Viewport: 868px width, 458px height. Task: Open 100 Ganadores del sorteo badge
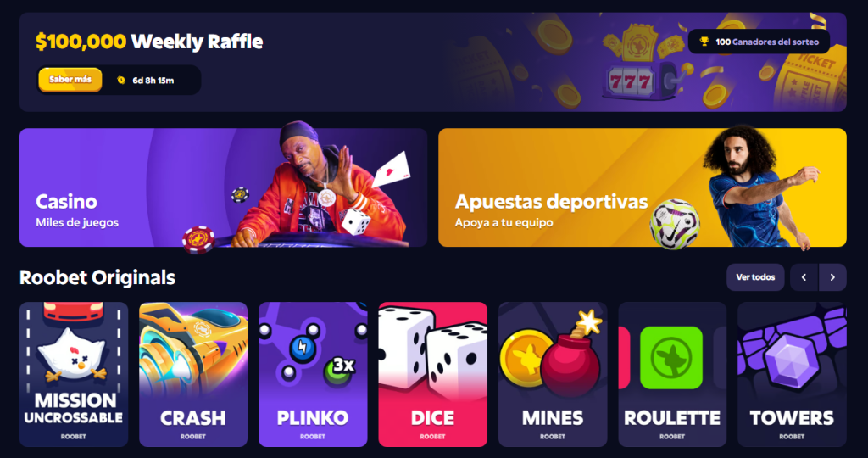(x=759, y=42)
